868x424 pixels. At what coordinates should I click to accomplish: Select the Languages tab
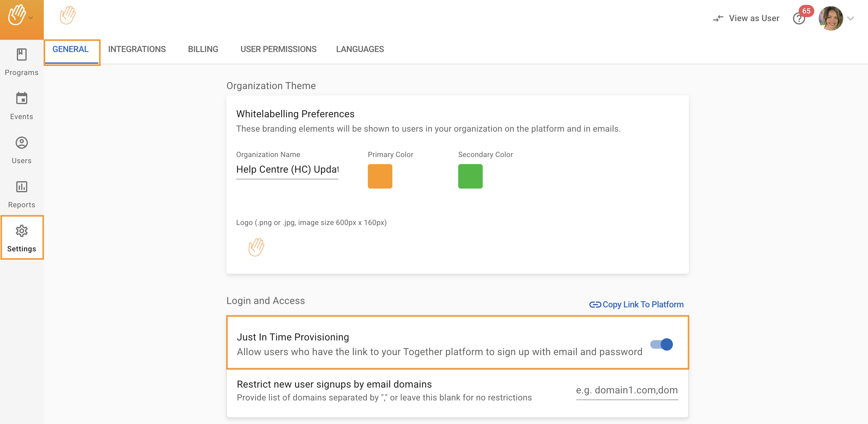click(360, 49)
